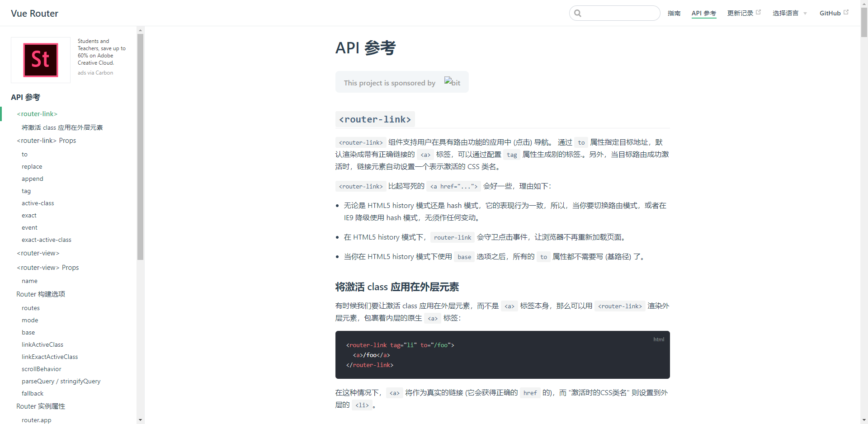Jump to the 'to' prop sidebar link
The image size is (868, 424).
[24, 154]
